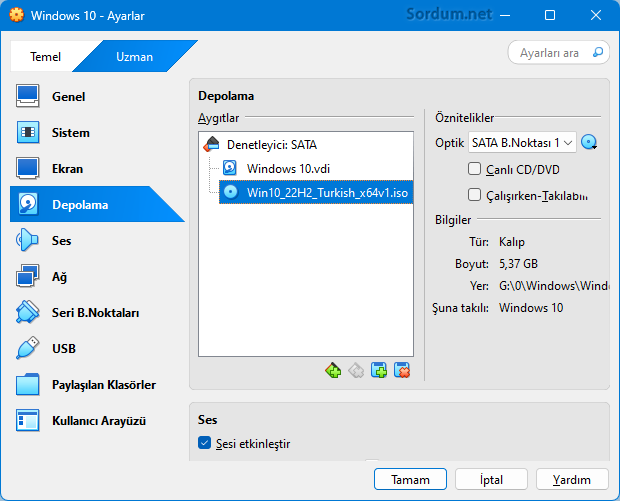Select Win10_22H2_Turkish_x64v1.iso entry
Image resolution: width=620 pixels, height=501 pixels.
[316, 193]
